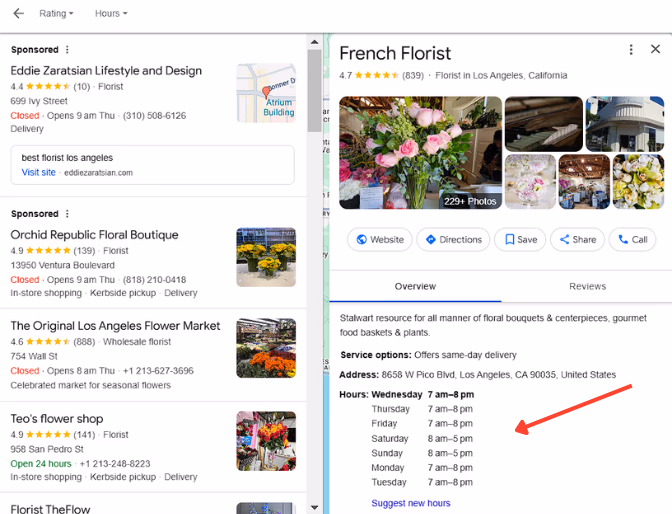
Task: Click 'Open 24 hours' status on Teo's
Action: pos(41,464)
